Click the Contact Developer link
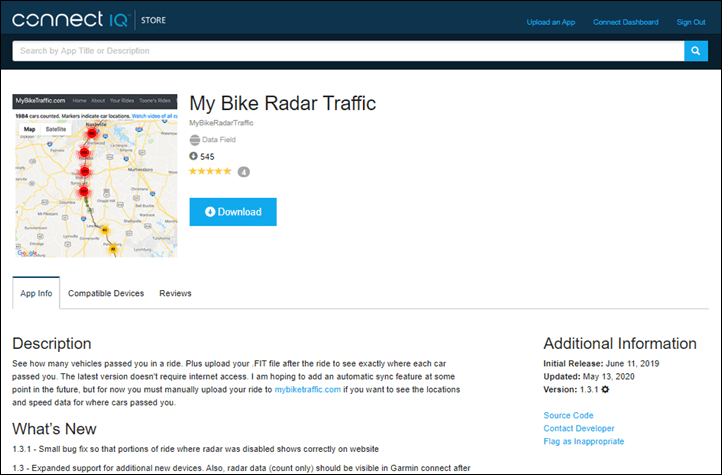722x475 pixels. pyautogui.click(x=579, y=428)
